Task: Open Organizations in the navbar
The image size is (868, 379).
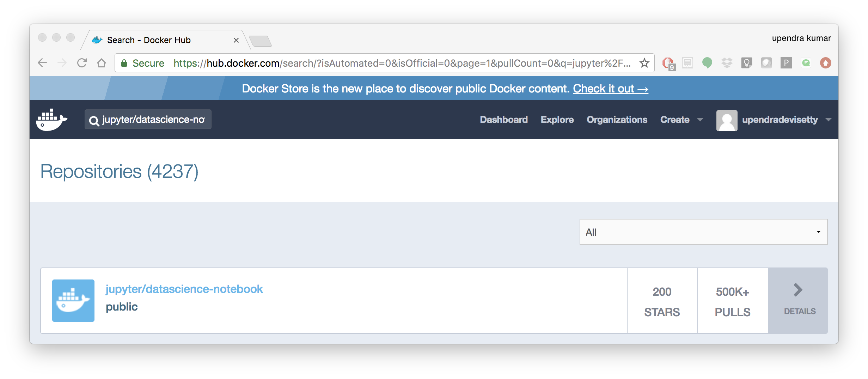Action: (x=617, y=120)
